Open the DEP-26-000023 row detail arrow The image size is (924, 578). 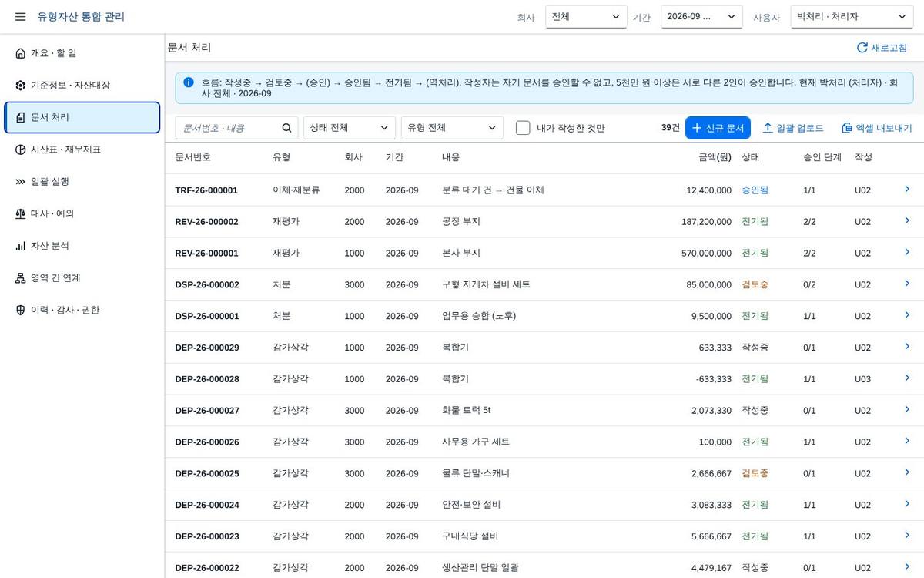(907, 536)
